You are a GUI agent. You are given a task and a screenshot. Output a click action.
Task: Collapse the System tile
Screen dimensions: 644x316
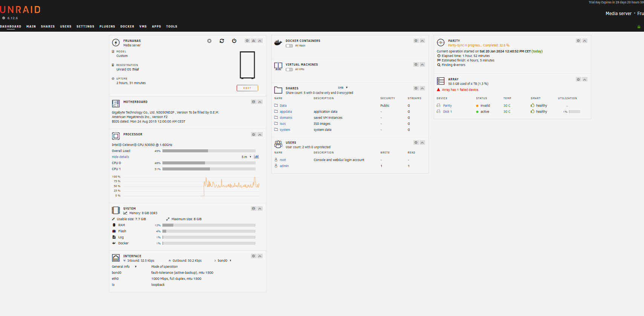point(260,209)
